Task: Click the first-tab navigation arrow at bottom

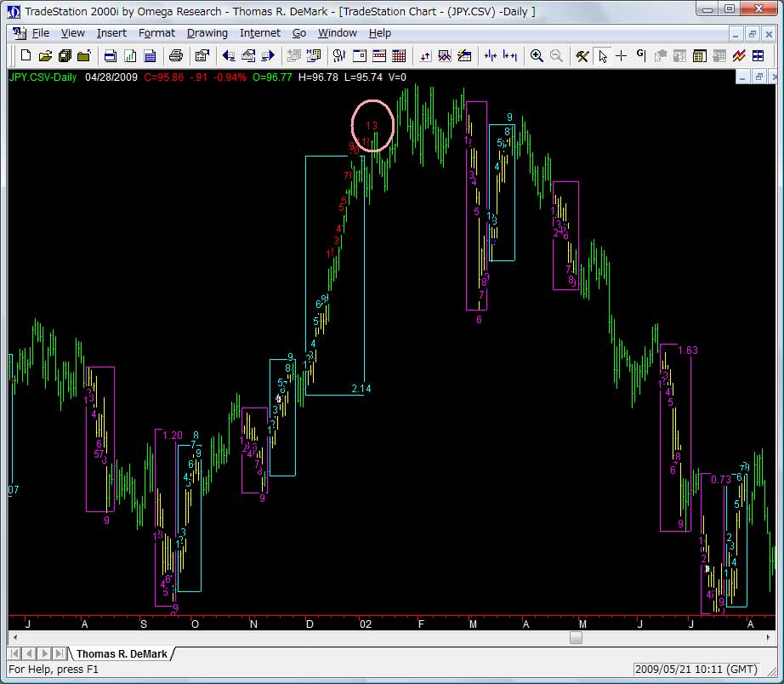Action: point(16,653)
